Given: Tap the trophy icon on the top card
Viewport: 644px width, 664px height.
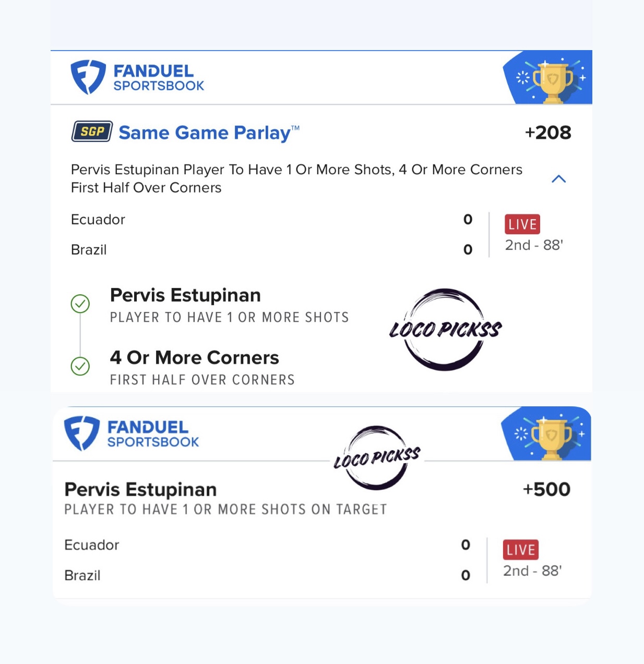Looking at the screenshot, I should pyautogui.click(x=552, y=80).
